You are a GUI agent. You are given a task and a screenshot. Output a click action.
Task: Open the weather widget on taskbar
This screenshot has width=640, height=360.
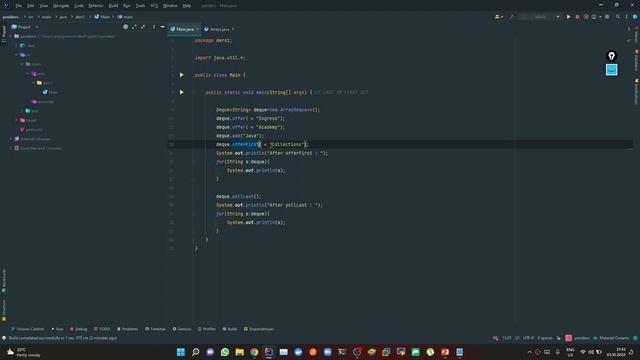[x=24, y=352]
